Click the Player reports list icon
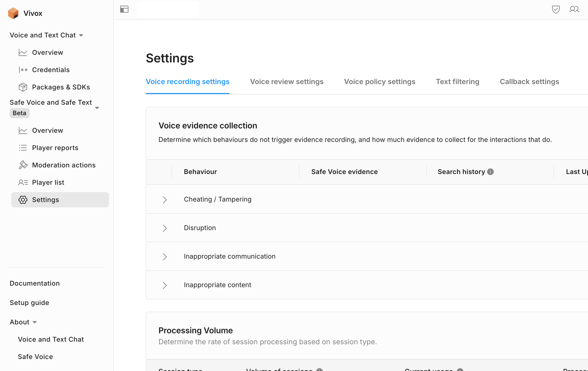Image resolution: width=588 pixels, height=371 pixels. click(23, 148)
